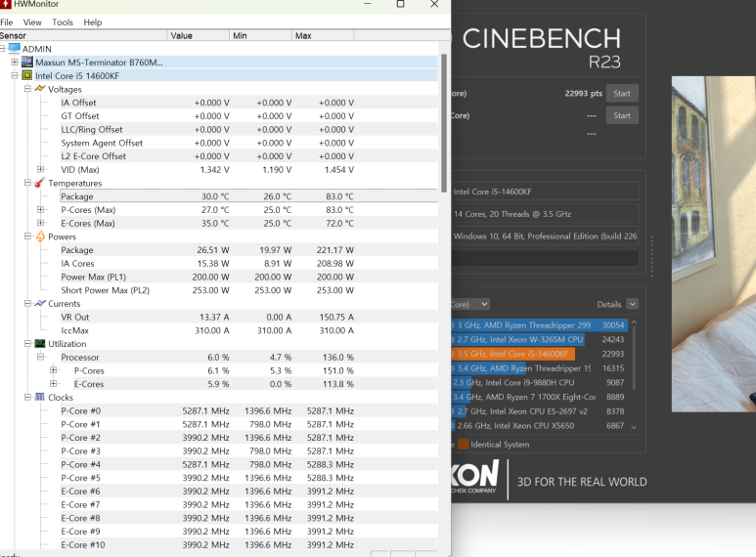Click the HWMonitor vertical scrollbar thumb
The height and width of the screenshot is (557, 756).
tap(444, 123)
